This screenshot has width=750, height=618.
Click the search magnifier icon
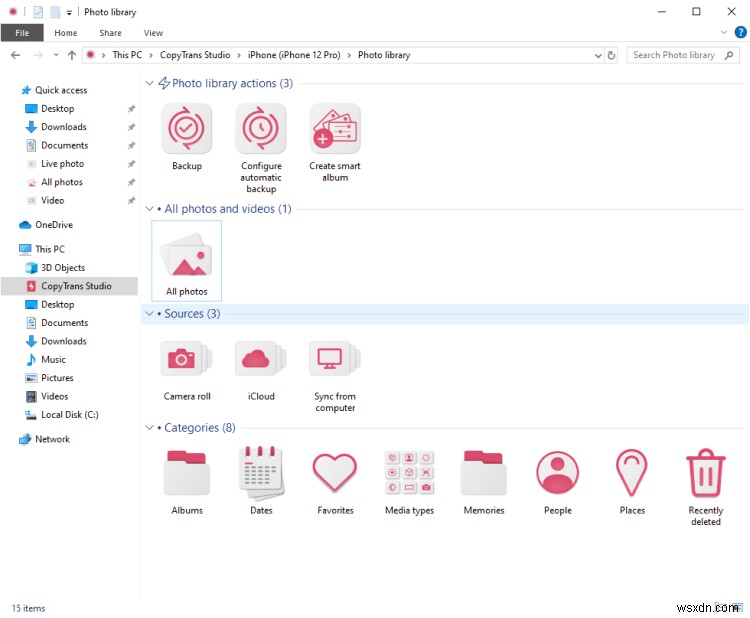click(729, 55)
